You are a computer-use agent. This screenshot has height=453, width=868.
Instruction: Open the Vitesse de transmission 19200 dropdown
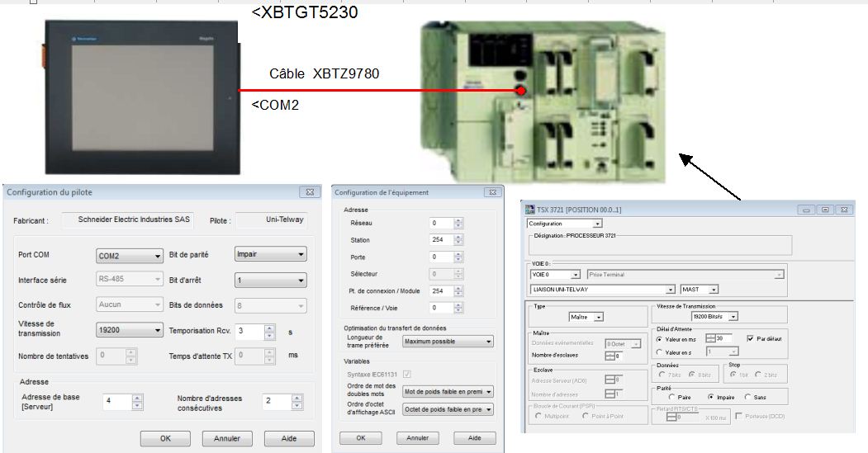click(129, 330)
